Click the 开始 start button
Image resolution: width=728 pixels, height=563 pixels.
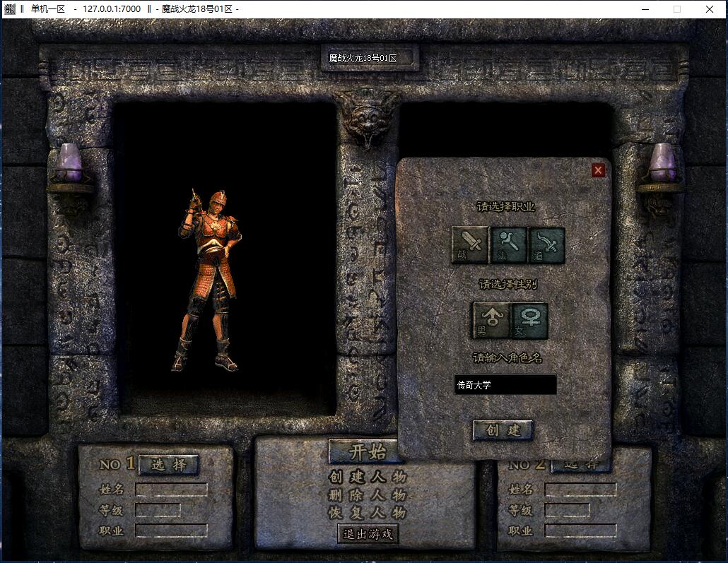tap(367, 451)
